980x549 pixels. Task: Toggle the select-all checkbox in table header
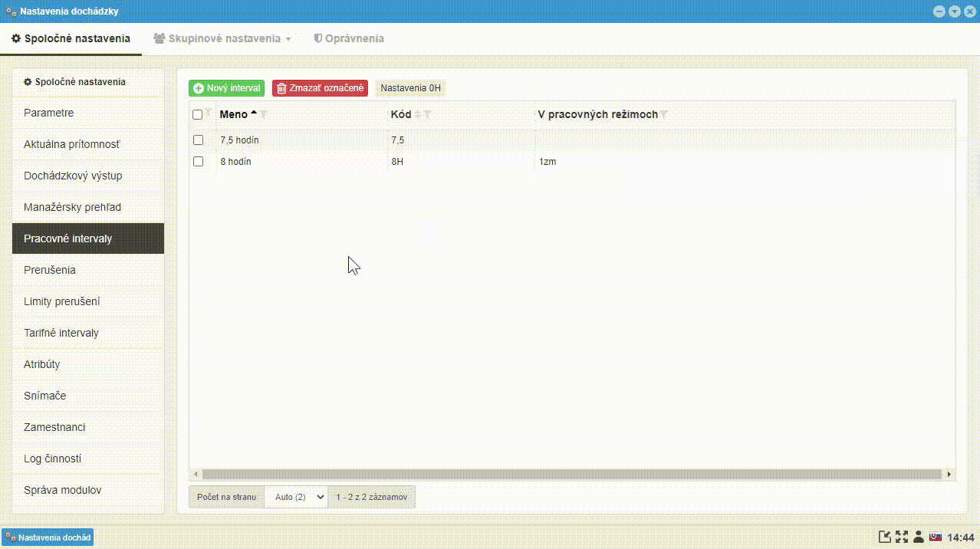[198, 115]
